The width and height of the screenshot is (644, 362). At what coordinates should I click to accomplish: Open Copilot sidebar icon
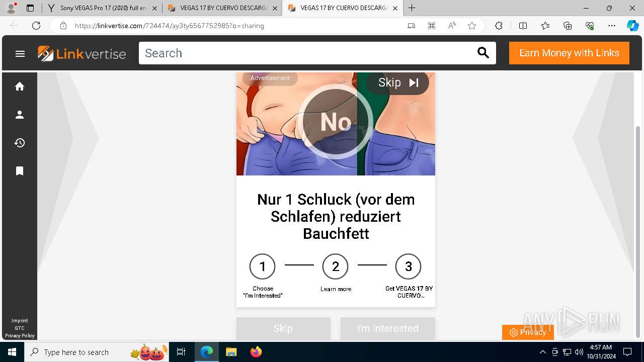pos(632,26)
